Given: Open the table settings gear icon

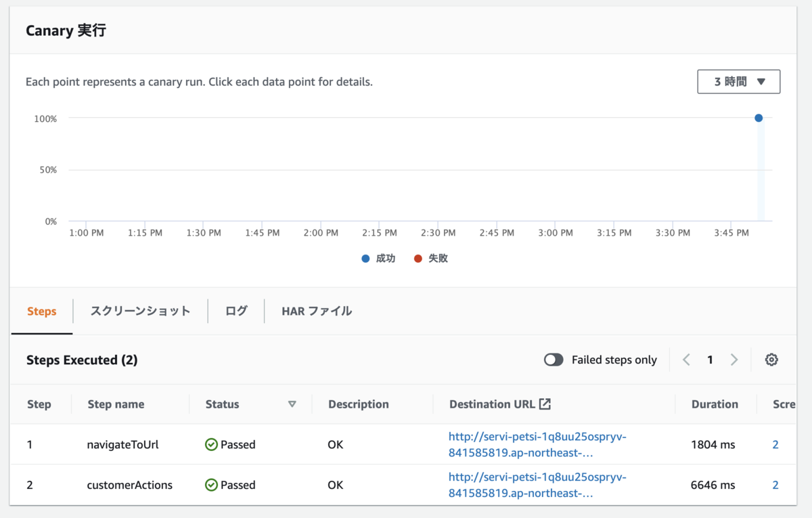Looking at the screenshot, I should [x=771, y=360].
